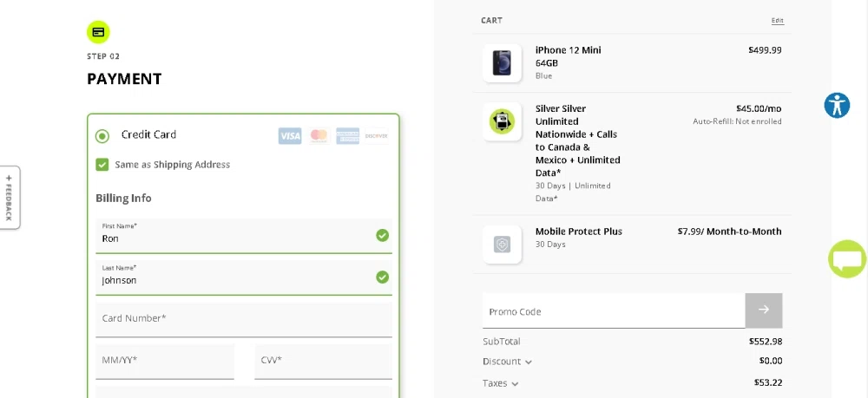Open the live chat bubble icon

pos(847,258)
